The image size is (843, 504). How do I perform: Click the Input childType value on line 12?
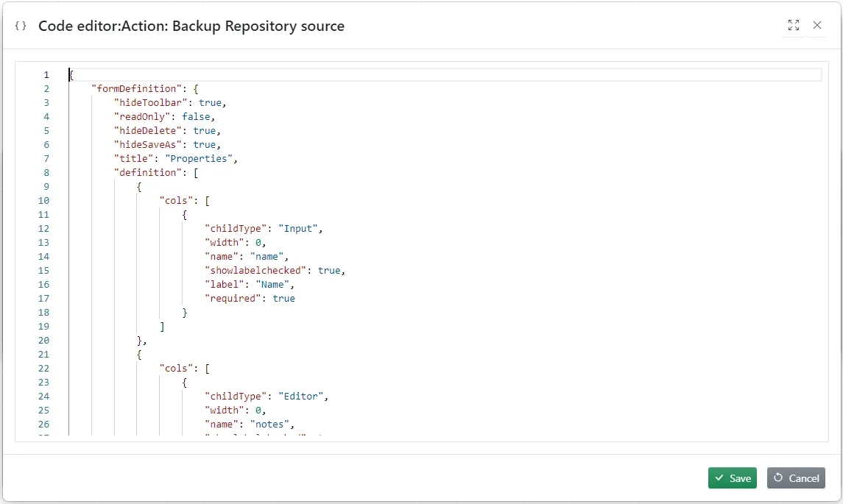[298, 228]
